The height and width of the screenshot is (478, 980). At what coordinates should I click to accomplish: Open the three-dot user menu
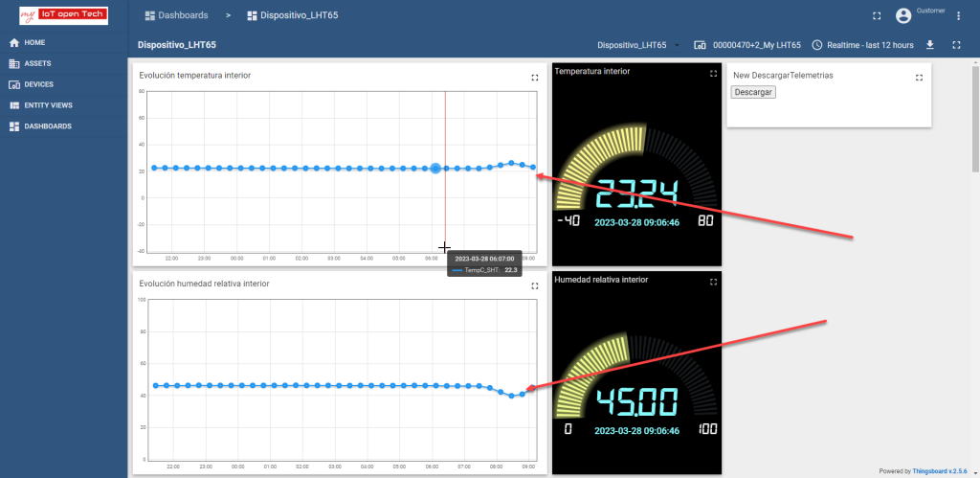click(x=958, y=16)
